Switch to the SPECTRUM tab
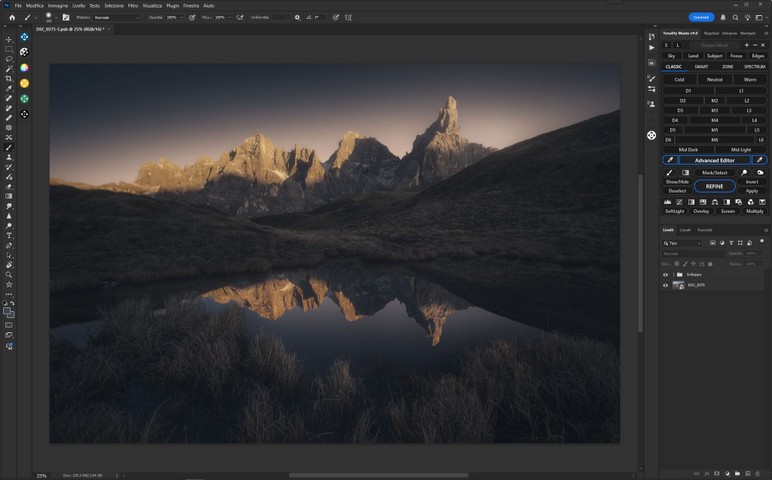This screenshot has height=480, width=772. 753,67
